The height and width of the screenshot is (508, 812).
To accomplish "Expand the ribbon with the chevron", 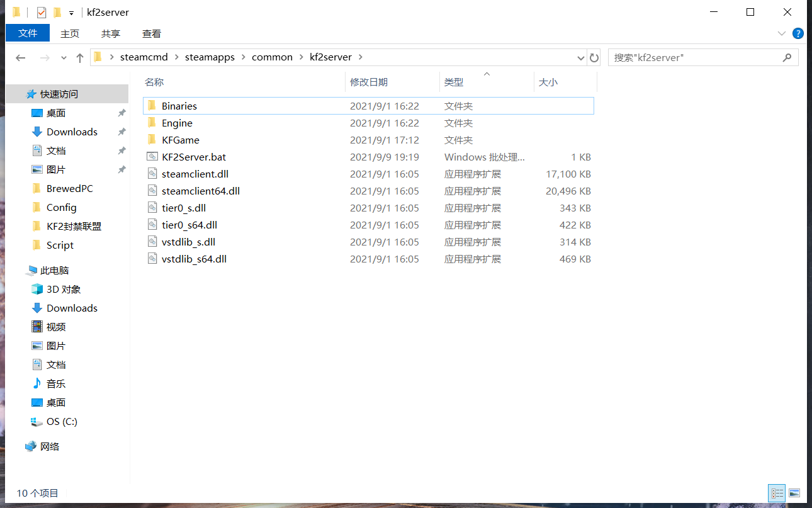I will (782, 33).
